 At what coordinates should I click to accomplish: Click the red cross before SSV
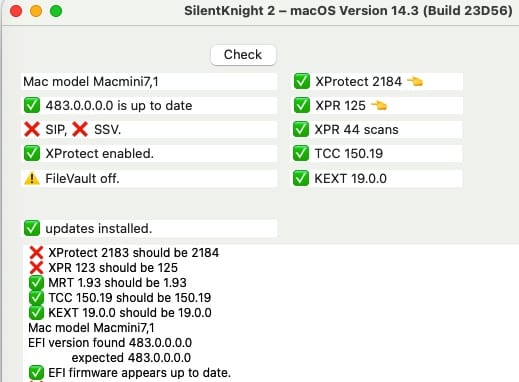point(80,129)
